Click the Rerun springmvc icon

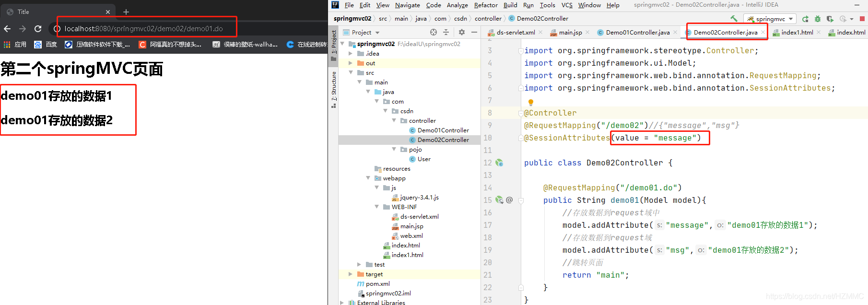pos(805,19)
